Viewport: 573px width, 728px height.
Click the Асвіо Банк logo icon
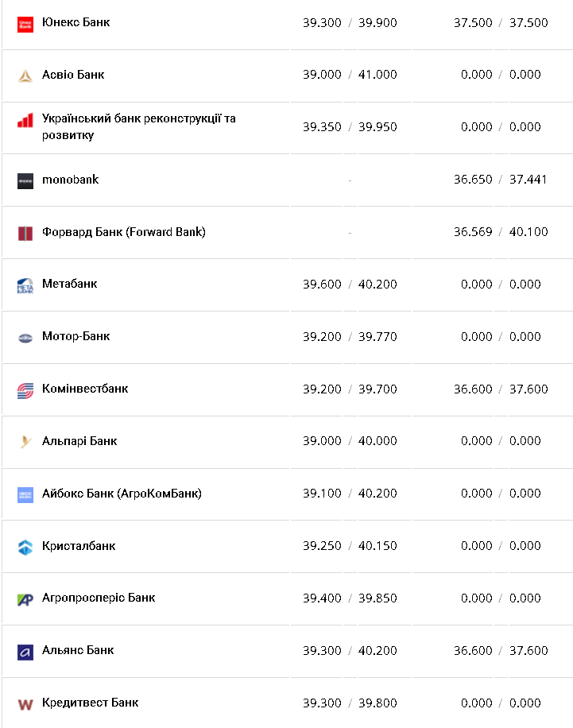tap(25, 76)
